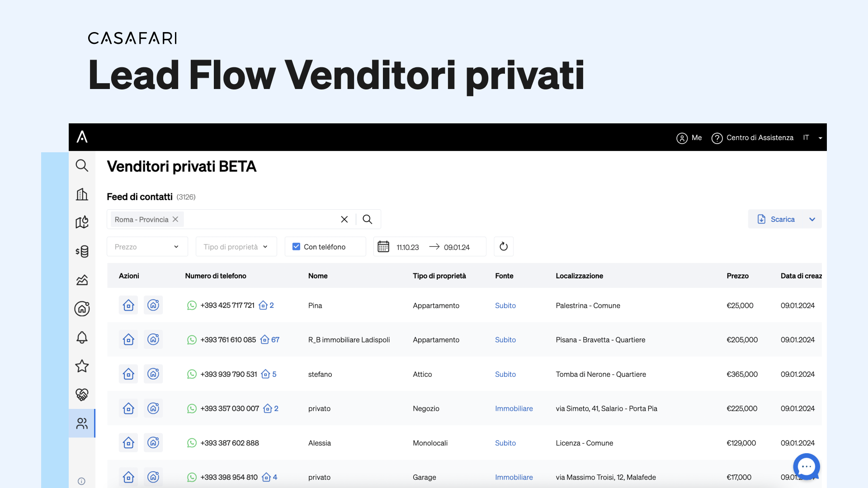Toggle the Con teléfono checkbox
This screenshot has height=488, width=868.
(x=297, y=247)
